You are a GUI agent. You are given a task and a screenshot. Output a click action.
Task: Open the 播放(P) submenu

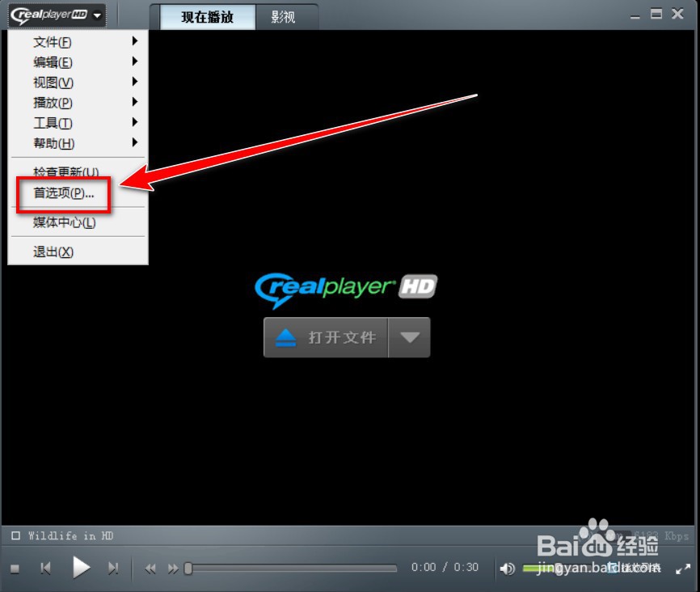tap(78, 103)
